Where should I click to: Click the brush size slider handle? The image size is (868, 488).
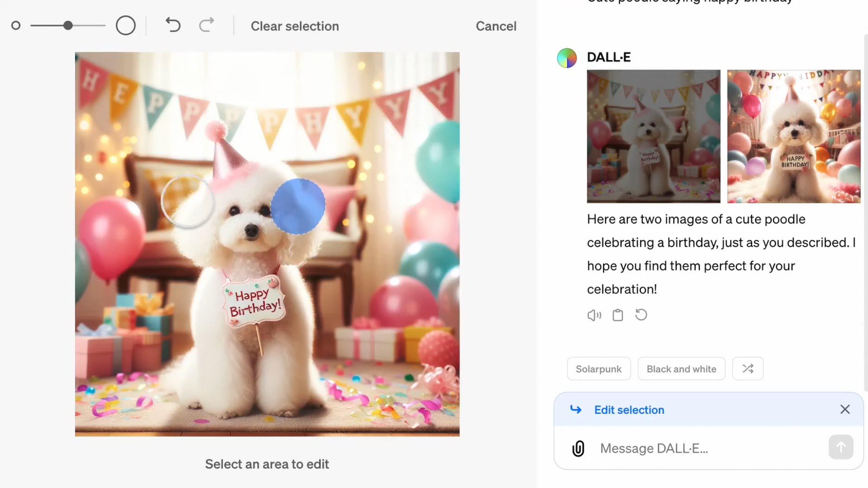(x=68, y=25)
